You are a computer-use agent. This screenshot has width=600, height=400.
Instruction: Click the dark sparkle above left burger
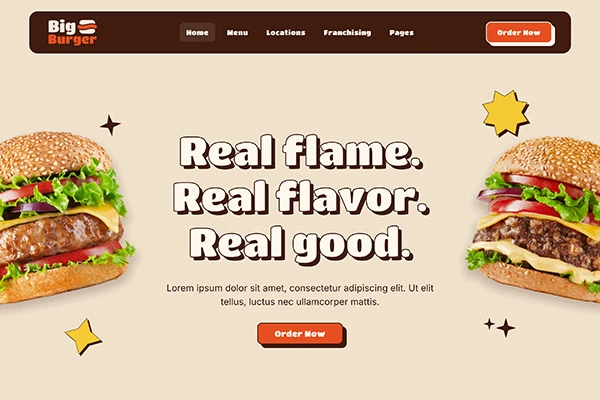pos(110,125)
